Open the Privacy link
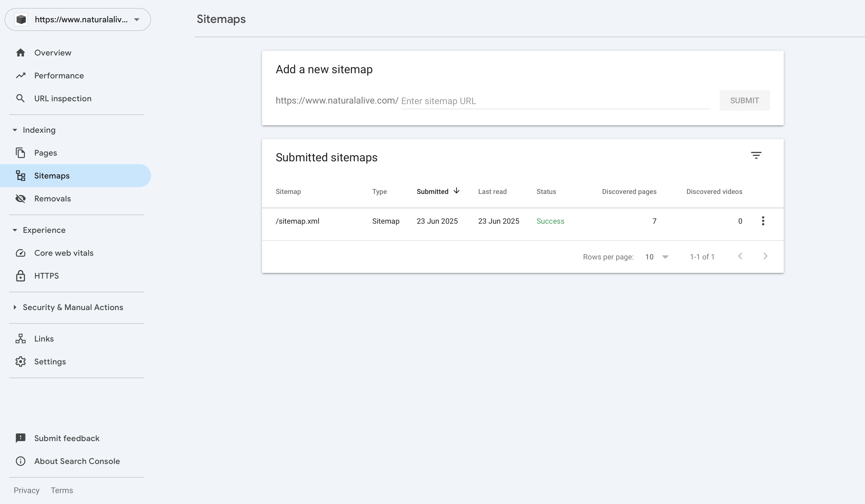 coord(26,490)
